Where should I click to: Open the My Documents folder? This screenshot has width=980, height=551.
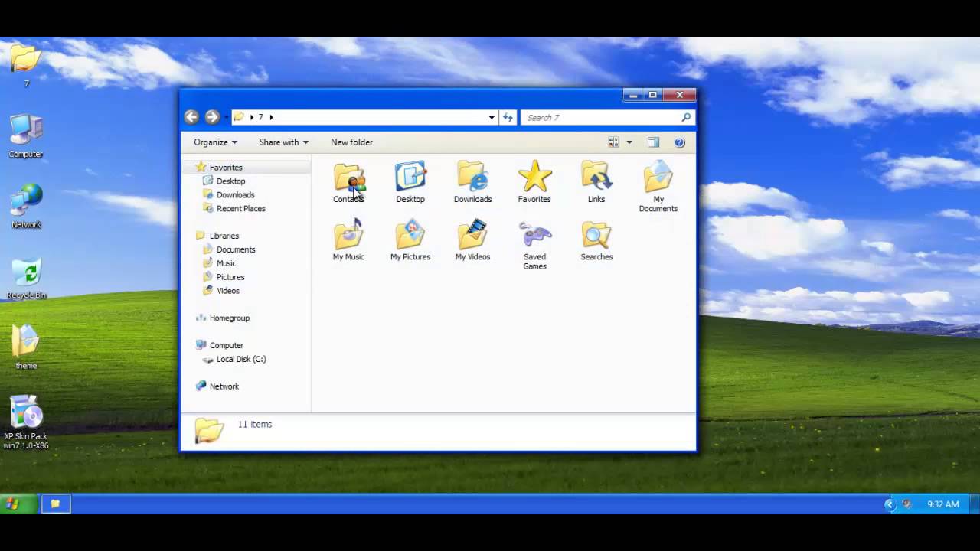tap(658, 187)
